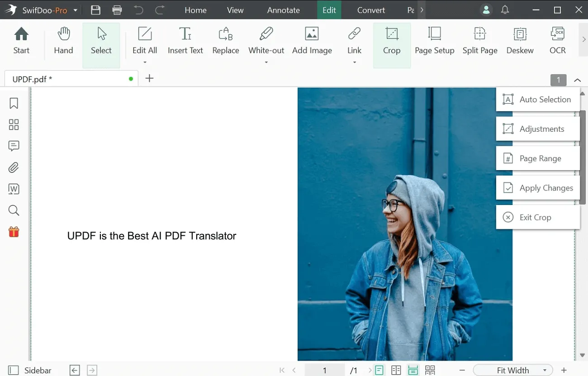This screenshot has width=588, height=376.
Task: Click the page number input field
Action: (324, 370)
